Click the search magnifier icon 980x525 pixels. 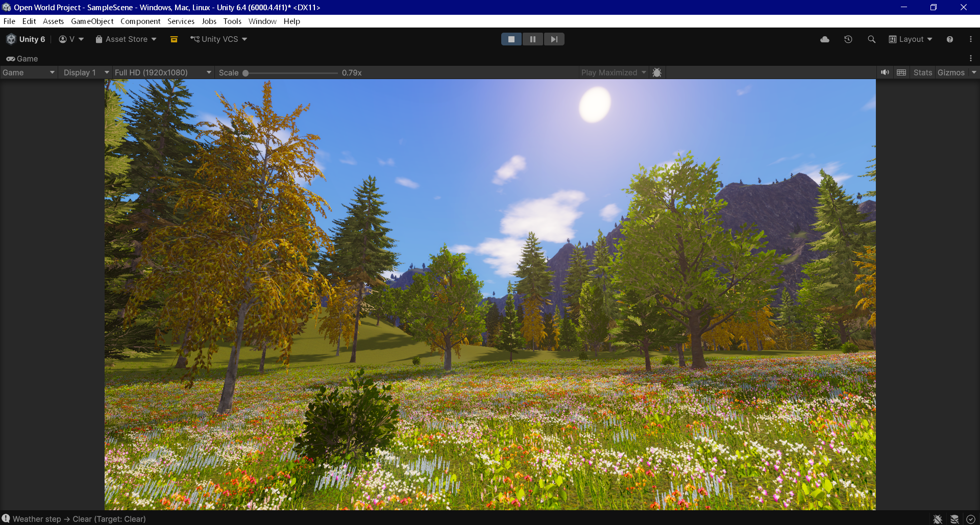pyautogui.click(x=872, y=39)
